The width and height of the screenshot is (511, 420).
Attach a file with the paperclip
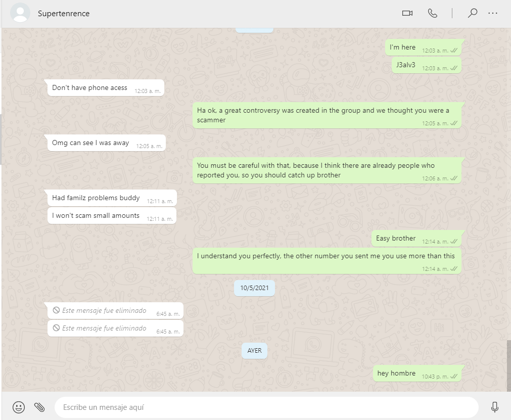click(x=39, y=407)
